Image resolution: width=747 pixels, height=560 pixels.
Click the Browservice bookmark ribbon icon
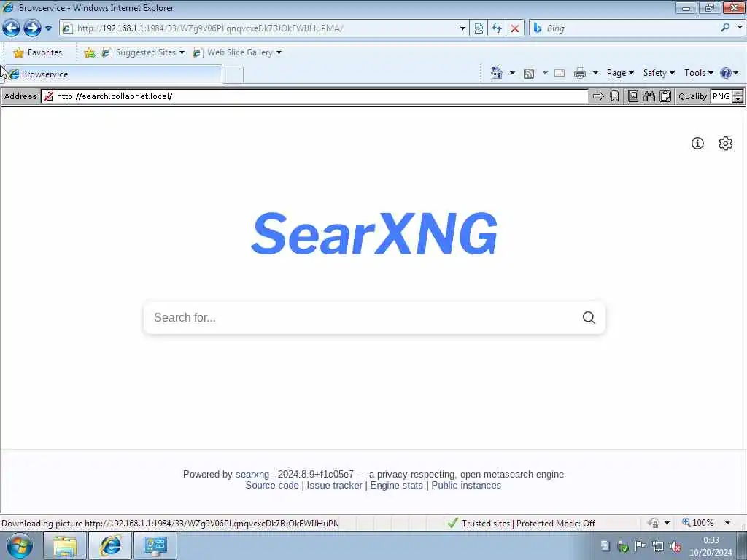click(614, 96)
